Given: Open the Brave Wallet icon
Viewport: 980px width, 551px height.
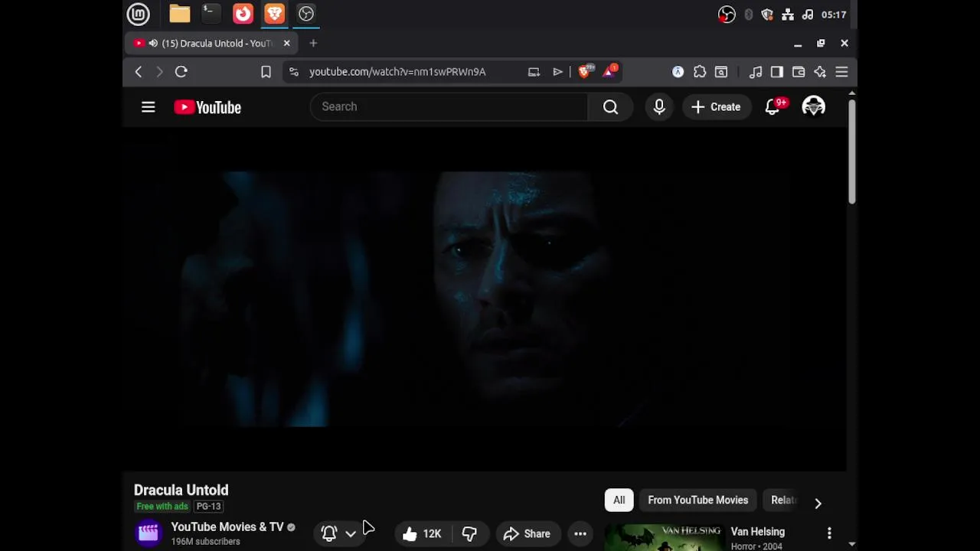Looking at the screenshot, I should 799,72.
